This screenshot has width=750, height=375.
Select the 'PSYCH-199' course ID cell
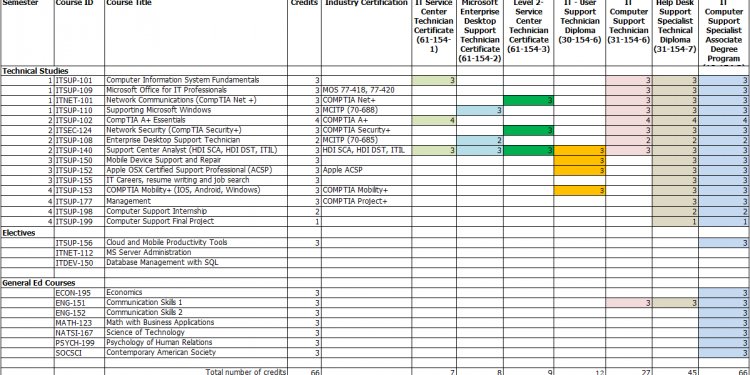point(79,343)
